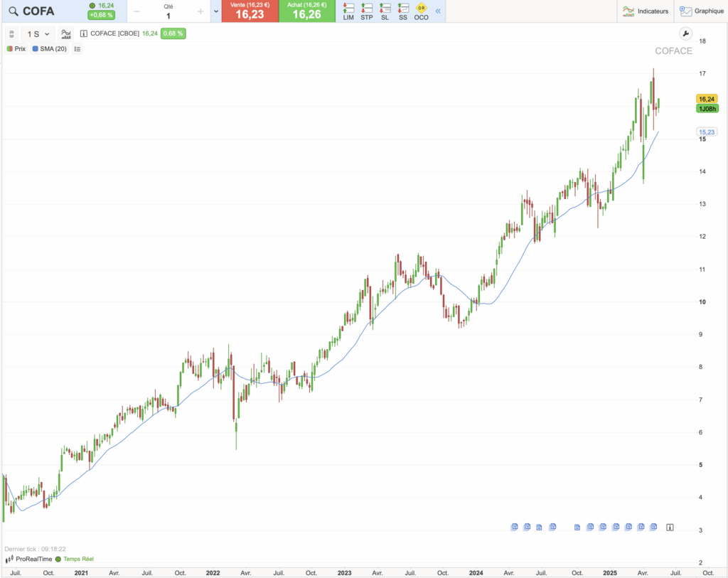Click the Qté quantity field
Viewport: 728px width, 578px height.
pyautogui.click(x=168, y=11)
